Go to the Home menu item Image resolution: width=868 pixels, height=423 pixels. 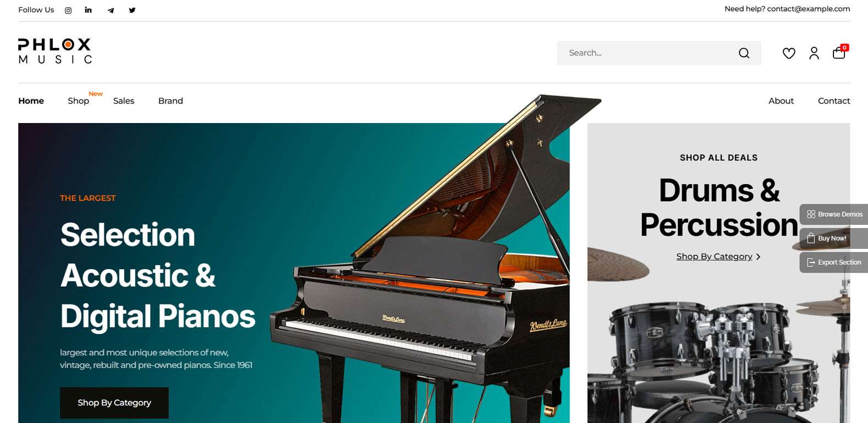[31, 101]
